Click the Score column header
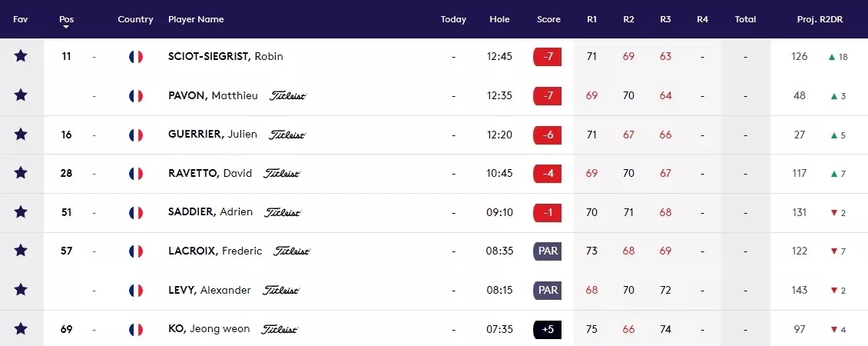 548,19
